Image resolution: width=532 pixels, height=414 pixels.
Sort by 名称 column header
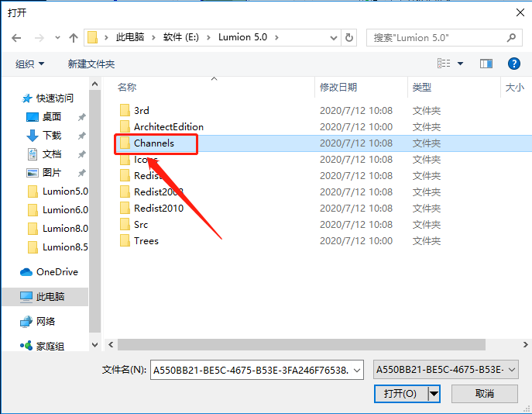[127, 88]
